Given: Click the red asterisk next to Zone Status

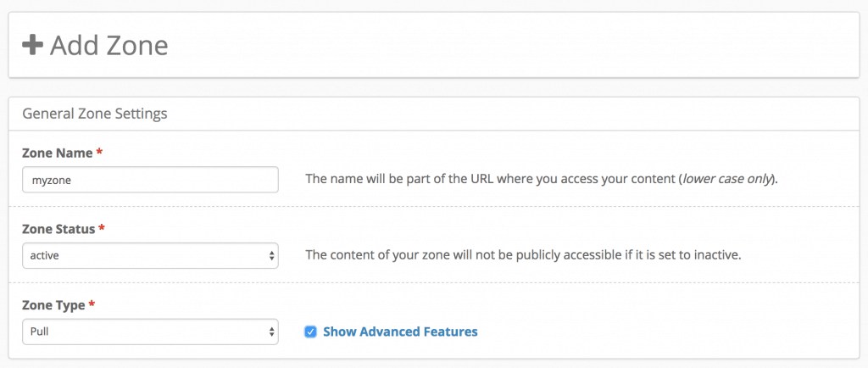Looking at the screenshot, I should click(x=103, y=228).
